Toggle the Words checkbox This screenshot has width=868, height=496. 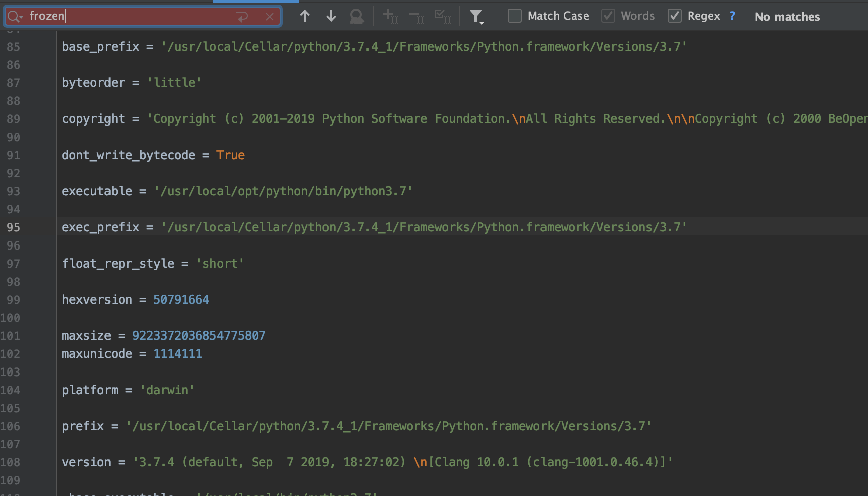pos(608,16)
